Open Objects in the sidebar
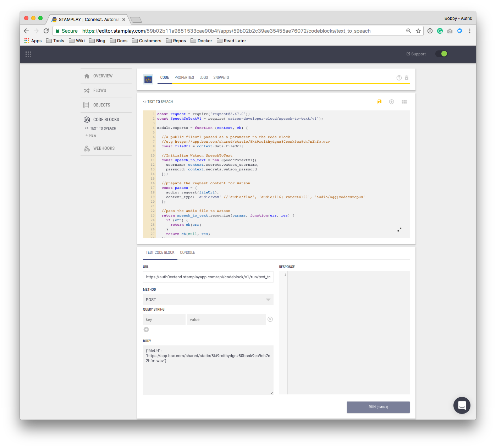 click(x=106, y=105)
